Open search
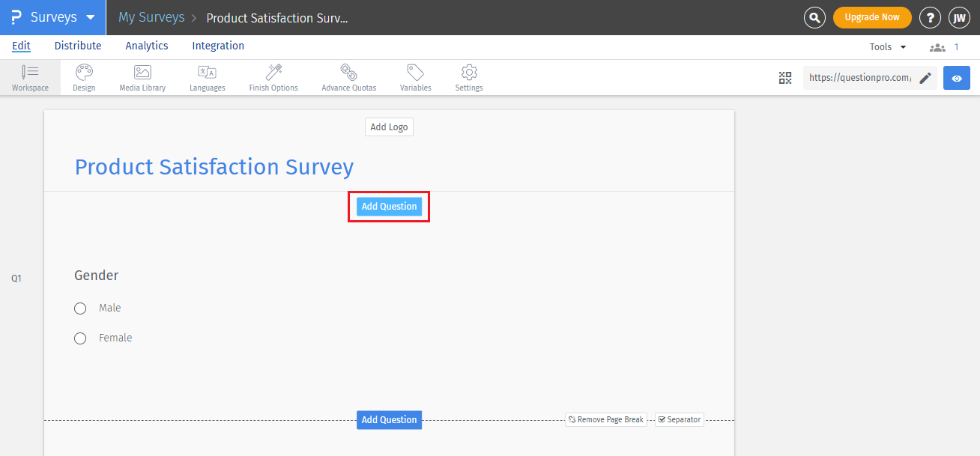This screenshot has height=456, width=980. [x=814, y=17]
